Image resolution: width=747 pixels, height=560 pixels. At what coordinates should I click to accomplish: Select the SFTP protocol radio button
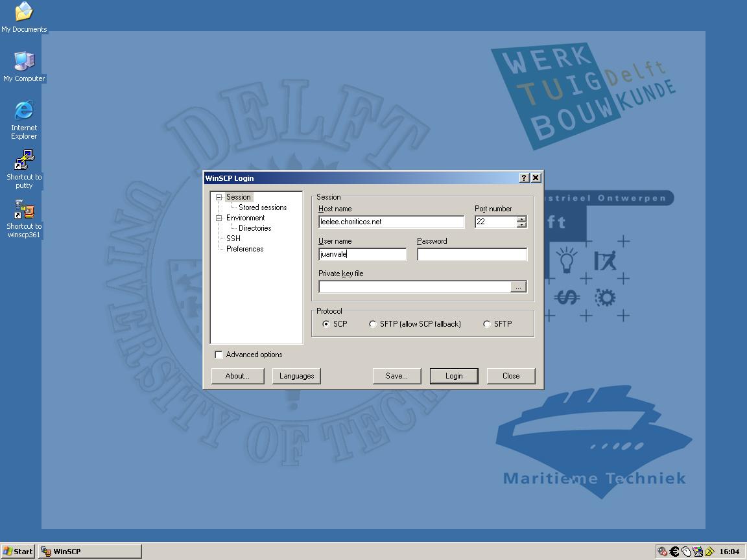[487, 324]
